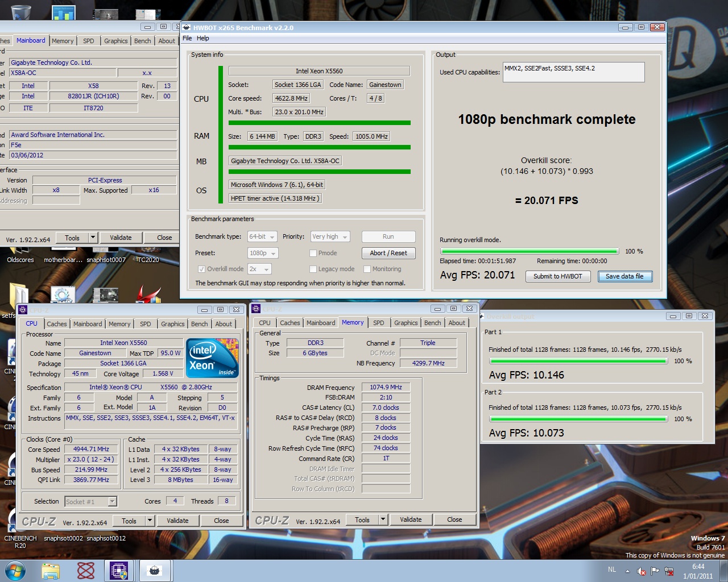Open the Recycle Bin desktop icon
This screenshot has height=582, width=728.
(21, 11)
